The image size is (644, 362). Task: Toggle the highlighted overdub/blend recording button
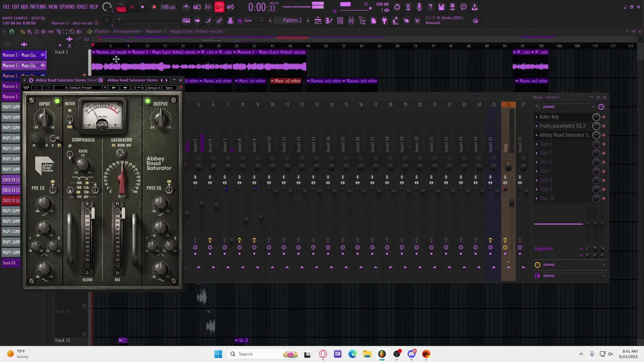pos(219,7)
